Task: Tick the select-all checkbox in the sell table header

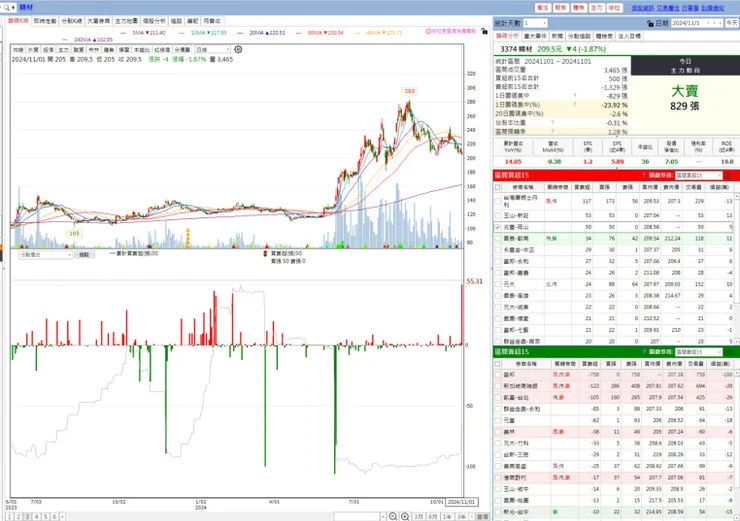Action: pos(497,364)
